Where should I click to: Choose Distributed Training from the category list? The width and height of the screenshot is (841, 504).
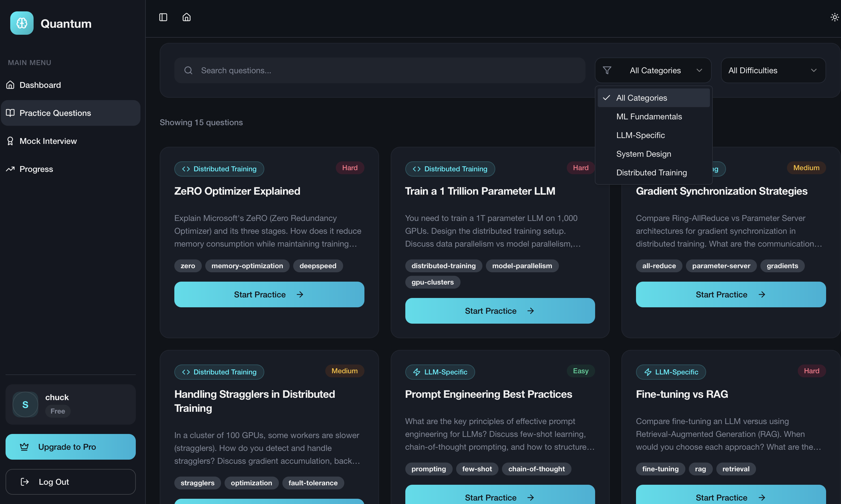[651, 172]
